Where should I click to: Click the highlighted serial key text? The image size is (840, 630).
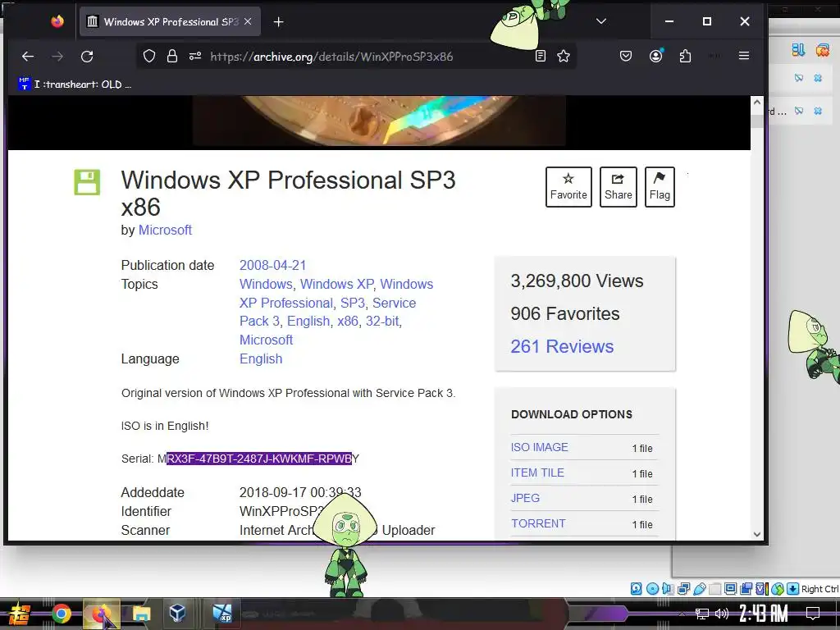(259, 459)
